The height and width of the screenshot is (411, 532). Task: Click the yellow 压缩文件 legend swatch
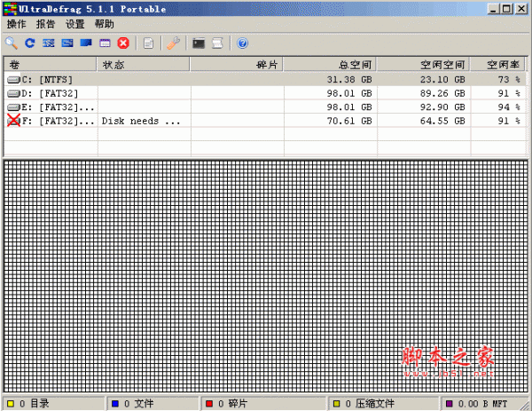click(336, 404)
